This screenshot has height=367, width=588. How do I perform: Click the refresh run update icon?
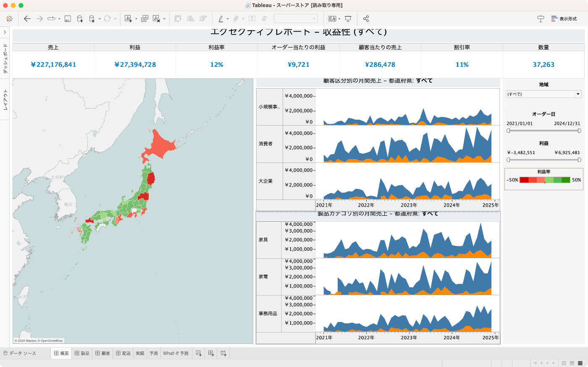pyautogui.click(x=107, y=18)
